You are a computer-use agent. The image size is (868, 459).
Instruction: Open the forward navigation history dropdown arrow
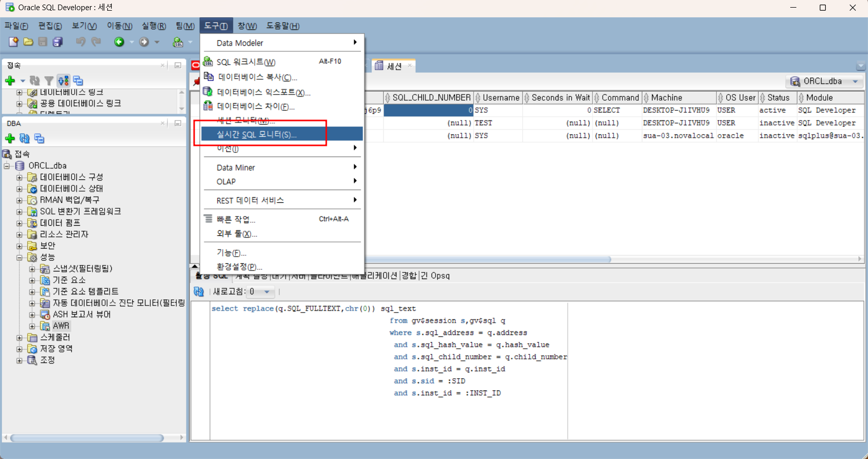[x=157, y=42]
